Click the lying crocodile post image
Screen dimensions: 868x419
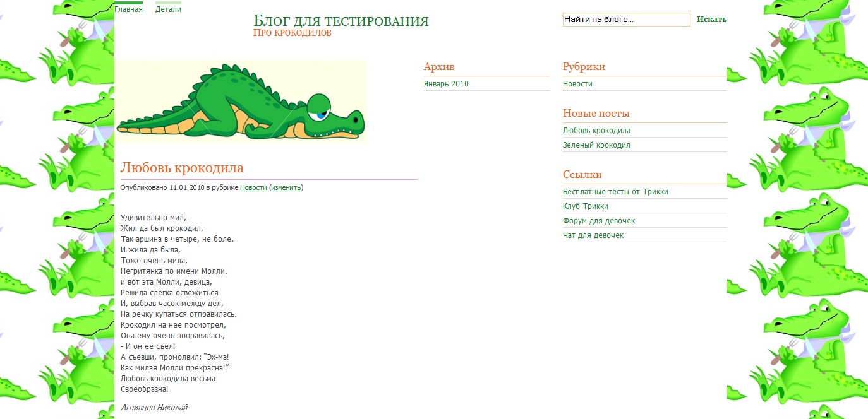(241, 102)
